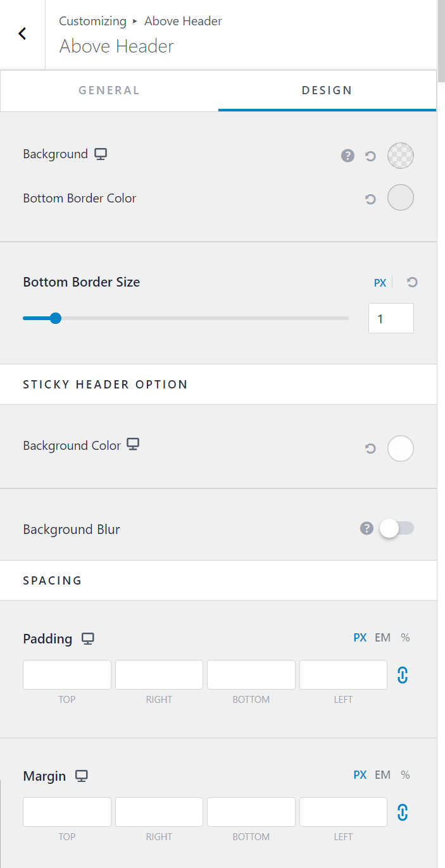Screen dimensions: 445x868
Task: Open the Background color picker swatch
Action: (400, 156)
